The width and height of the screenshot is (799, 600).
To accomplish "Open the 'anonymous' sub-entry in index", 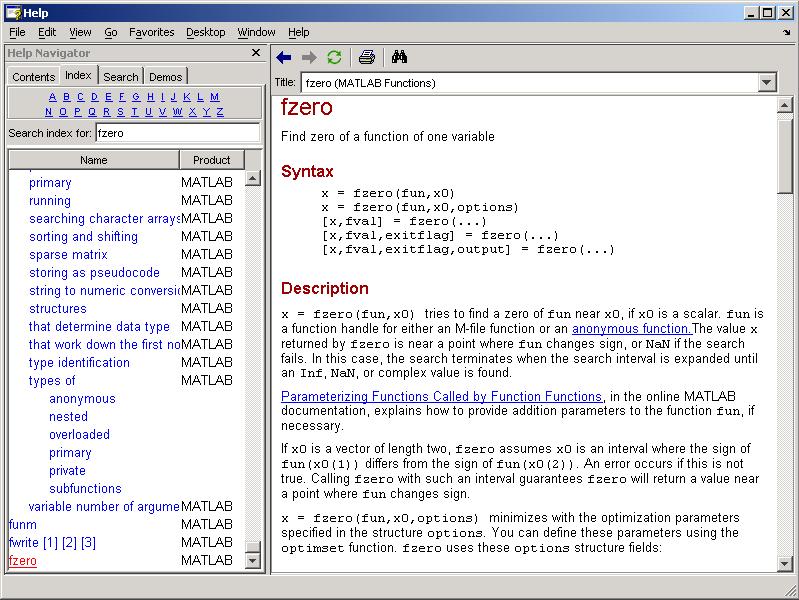I will point(83,399).
